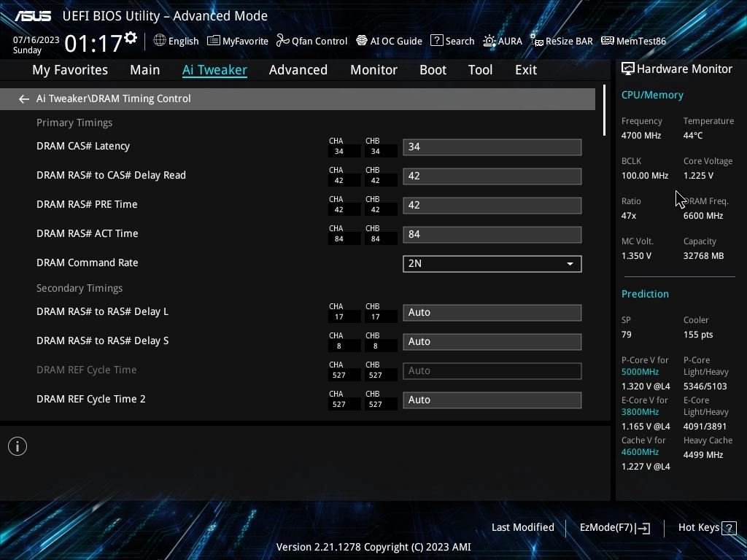747x560 pixels.
Task: Click the DRAM CAS# Latency field
Action: (x=492, y=147)
